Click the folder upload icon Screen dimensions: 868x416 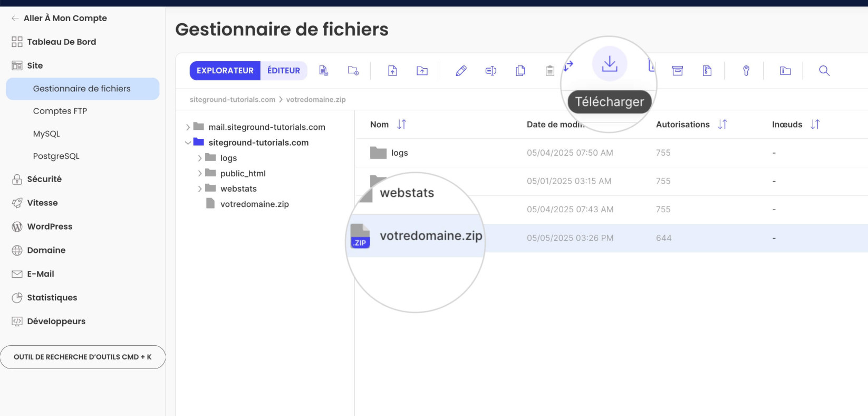[422, 71]
